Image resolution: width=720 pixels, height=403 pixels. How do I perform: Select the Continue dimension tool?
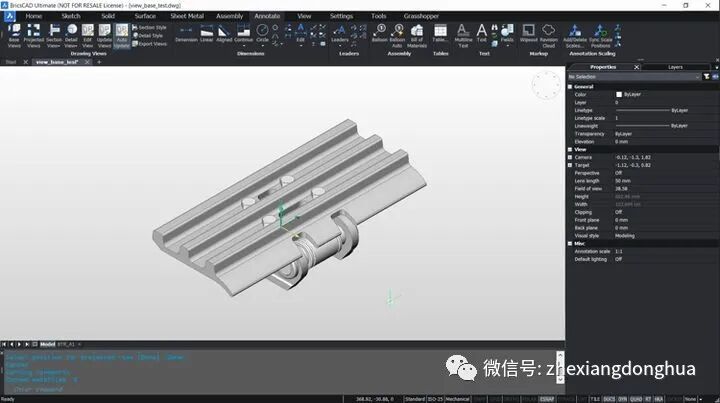pyautogui.click(x=243, y=34)
